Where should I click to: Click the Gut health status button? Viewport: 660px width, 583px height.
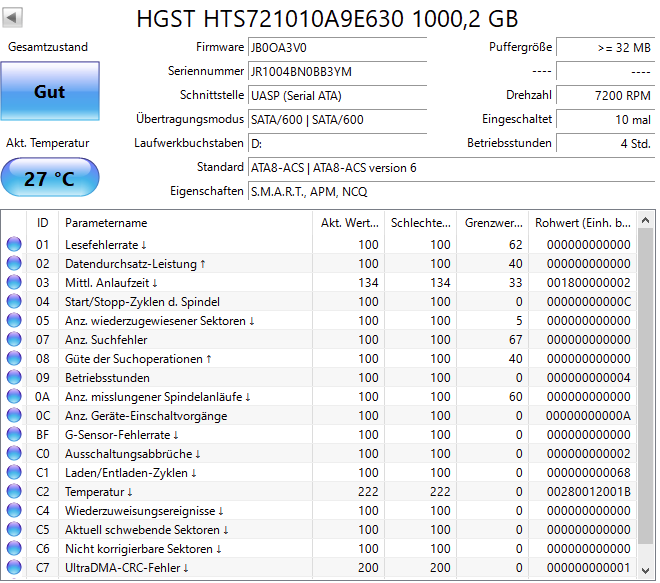(x=50, y=91)
